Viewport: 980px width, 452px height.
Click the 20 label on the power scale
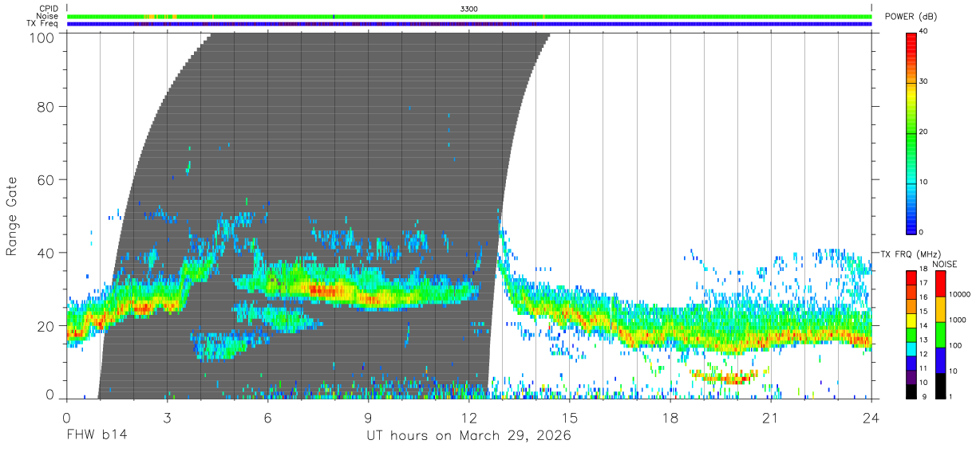point(924,132)
